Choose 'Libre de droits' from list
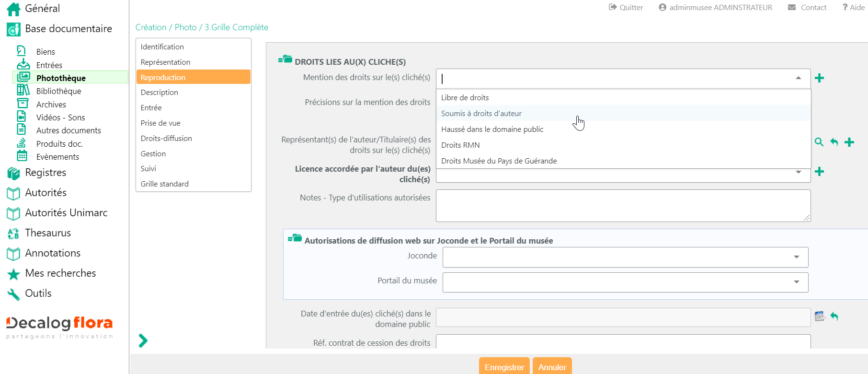Image resolution: width=868 pixels, height=374 pixels. (465, 98)
